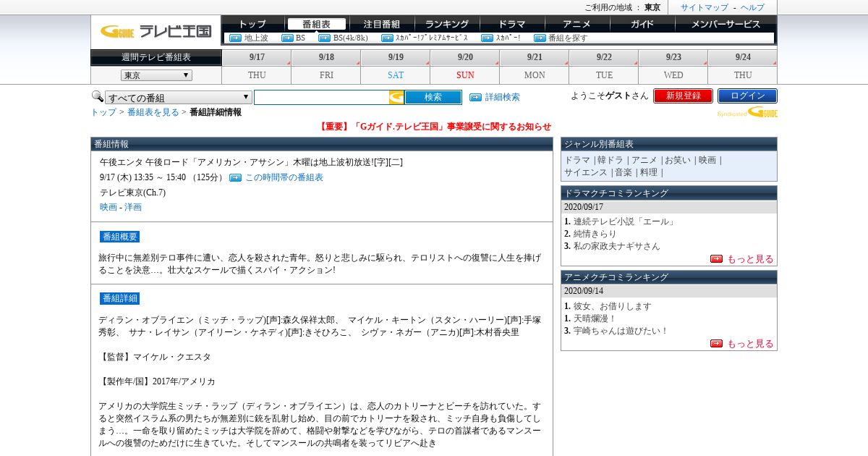This screenshot has height=456, width=868.
Task: Go to トップ breadcrumb link
Action: point(103,112)
